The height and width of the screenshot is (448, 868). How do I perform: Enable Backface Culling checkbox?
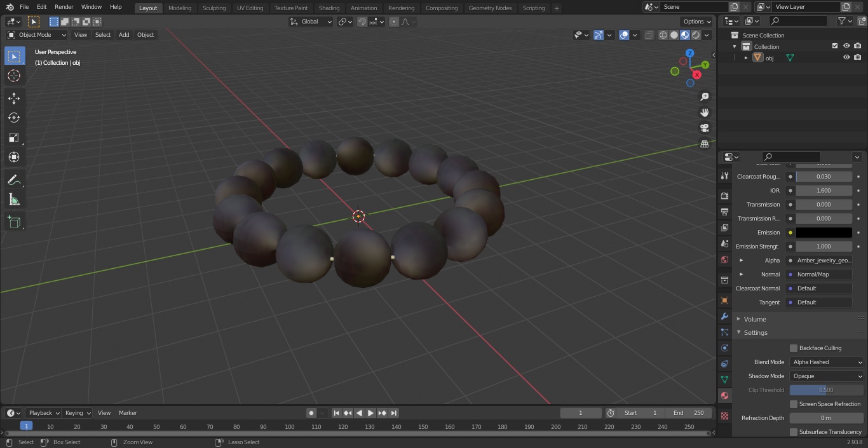pos(794,348)
